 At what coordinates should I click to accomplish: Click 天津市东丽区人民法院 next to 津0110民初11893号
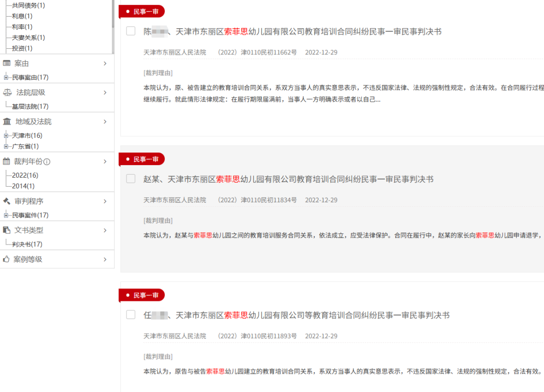pyautogui.click(x=175, y=336)
